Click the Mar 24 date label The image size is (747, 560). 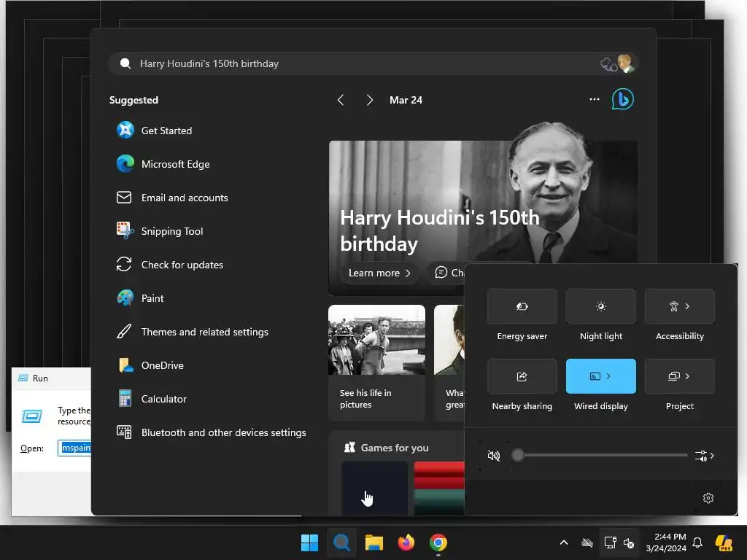click(406, 100)
